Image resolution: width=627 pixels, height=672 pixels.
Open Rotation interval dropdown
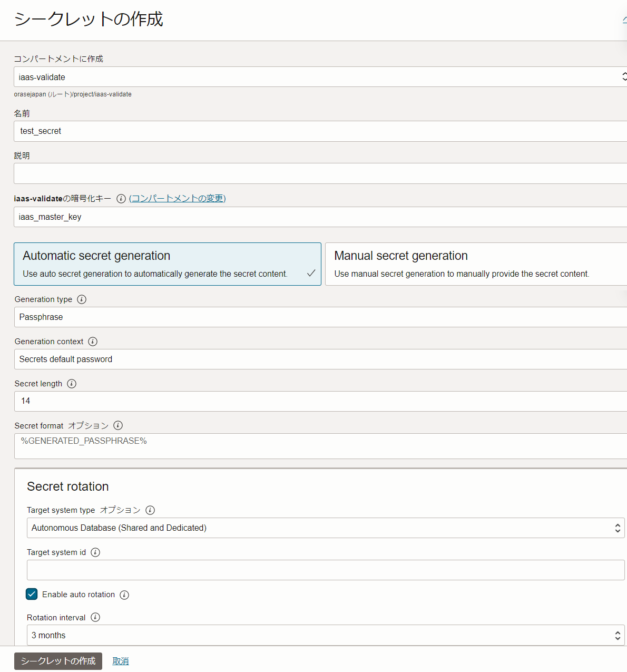click(326, 635)
